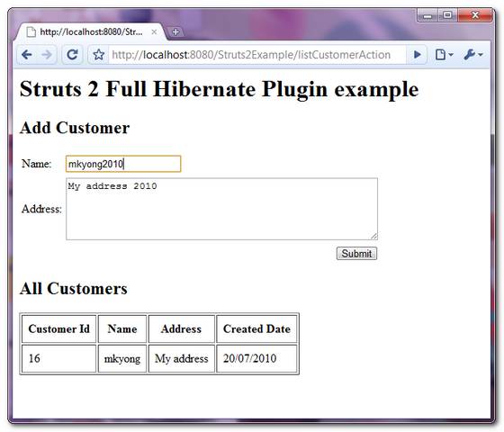This screenshot has width=504, height=432.
Task: Click the 'Struts 2 Full Hibernate Plugin example' title
Action: point(220,89)
